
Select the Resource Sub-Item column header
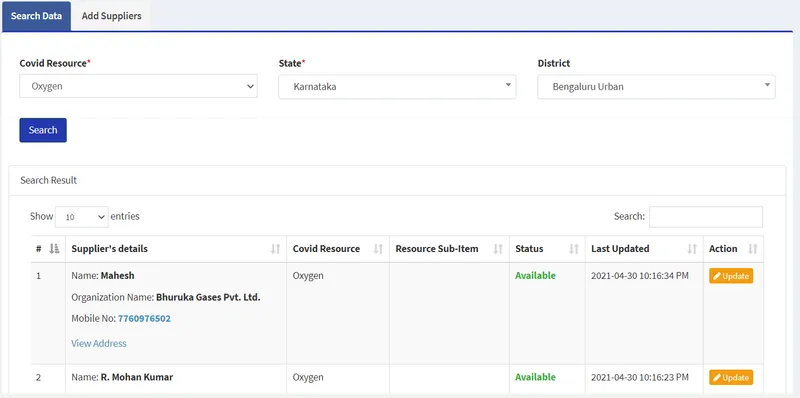pyautogui.click(x=449, y=249)
